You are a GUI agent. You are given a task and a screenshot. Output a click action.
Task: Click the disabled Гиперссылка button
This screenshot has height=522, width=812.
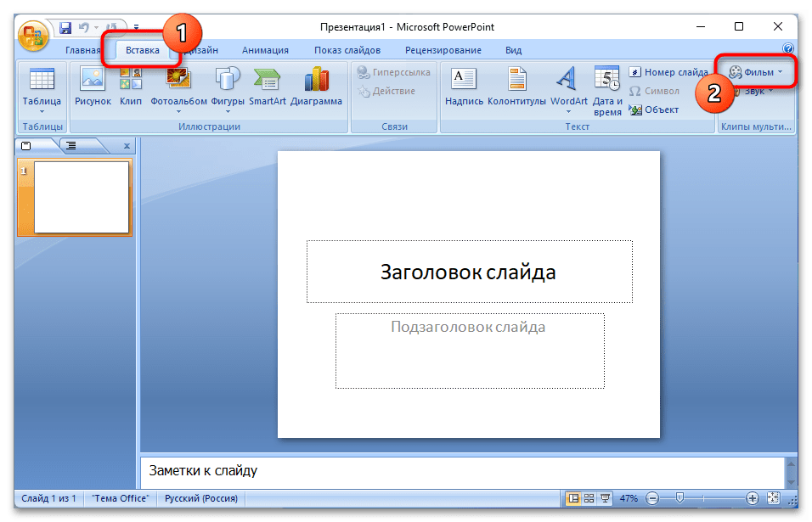394,72
